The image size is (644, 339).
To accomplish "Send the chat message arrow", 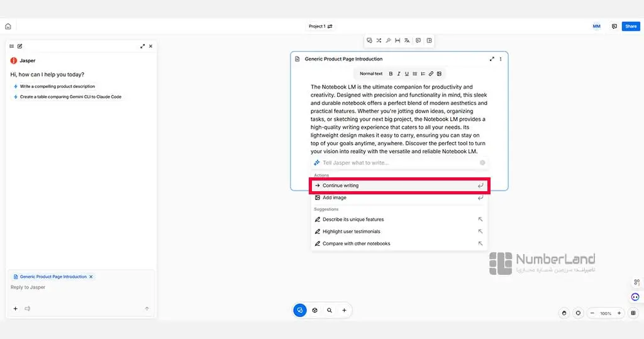I will coord(147,309).
